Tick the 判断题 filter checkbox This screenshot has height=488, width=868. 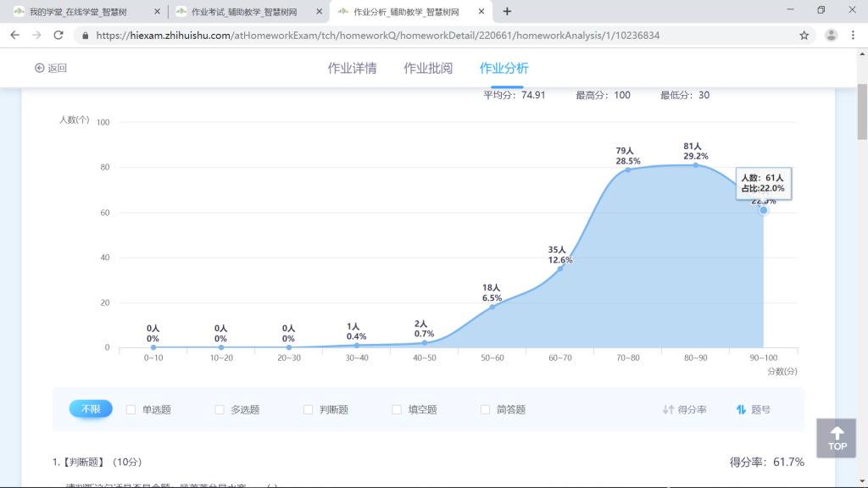[309, 410]
